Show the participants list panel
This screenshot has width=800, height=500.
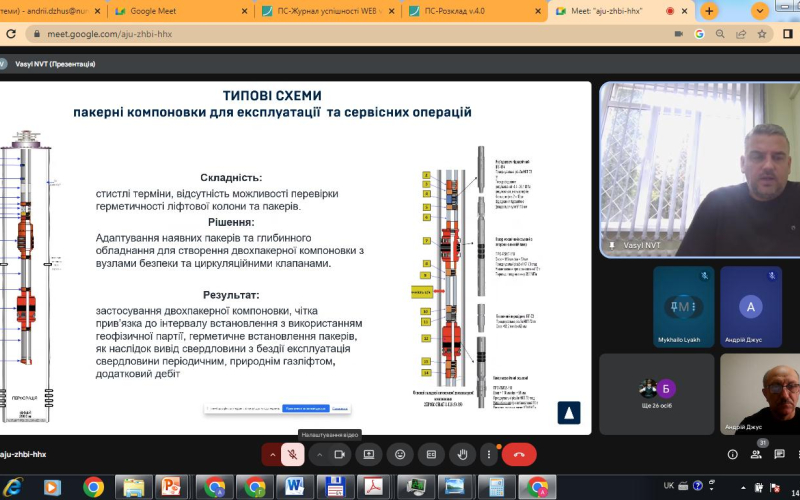pos(756,454)
